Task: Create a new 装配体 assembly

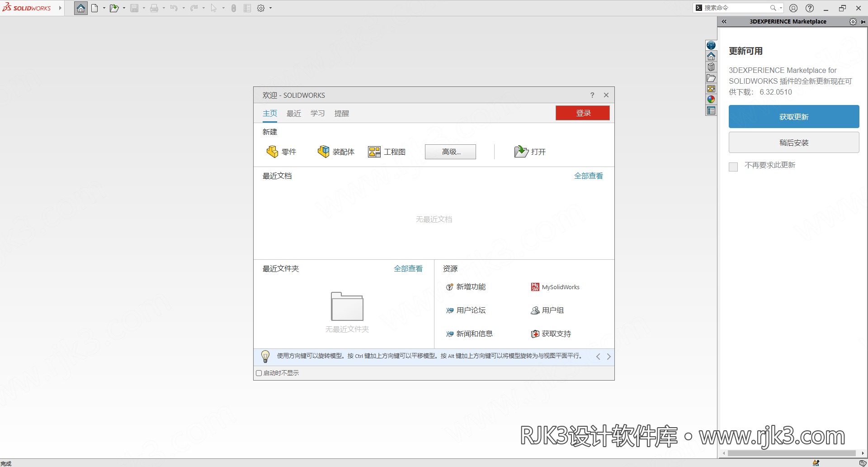Action: coord(336,152)
